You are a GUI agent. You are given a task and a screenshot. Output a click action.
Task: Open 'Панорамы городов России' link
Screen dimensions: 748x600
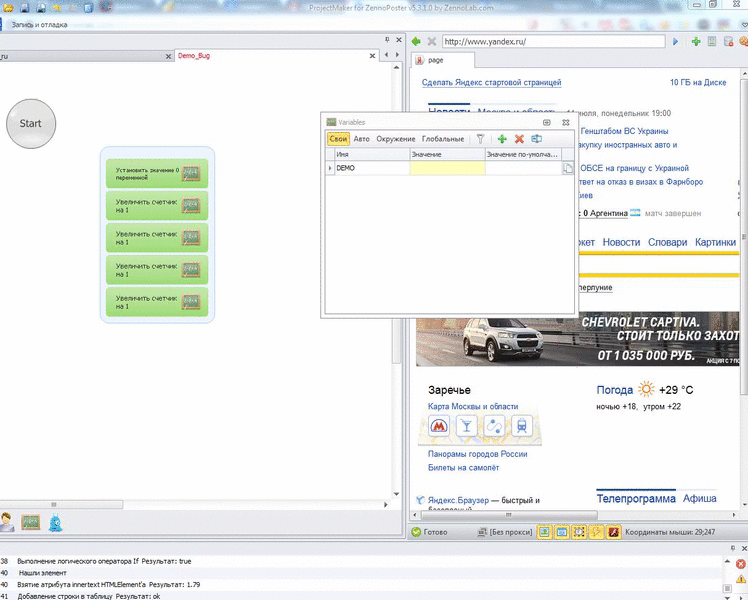point(478,454)
